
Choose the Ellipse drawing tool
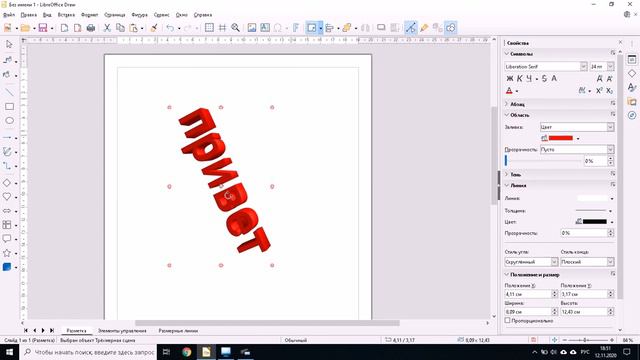[9, 120]
